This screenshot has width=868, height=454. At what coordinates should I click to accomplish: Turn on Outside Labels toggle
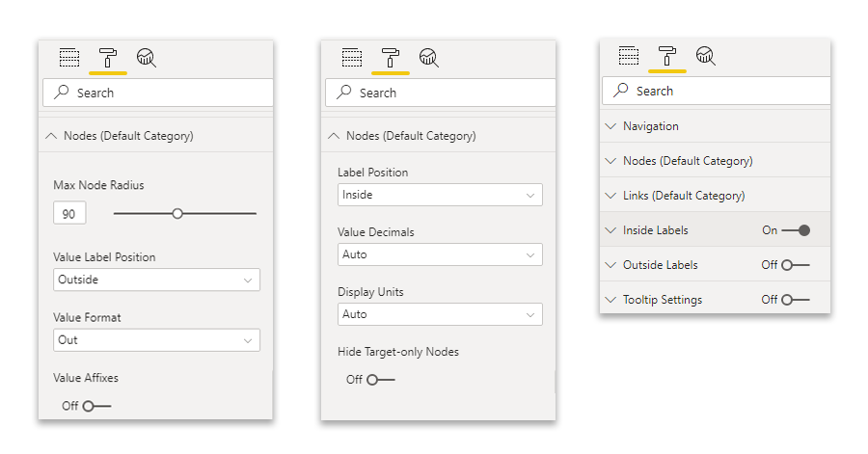click(796, 265)
